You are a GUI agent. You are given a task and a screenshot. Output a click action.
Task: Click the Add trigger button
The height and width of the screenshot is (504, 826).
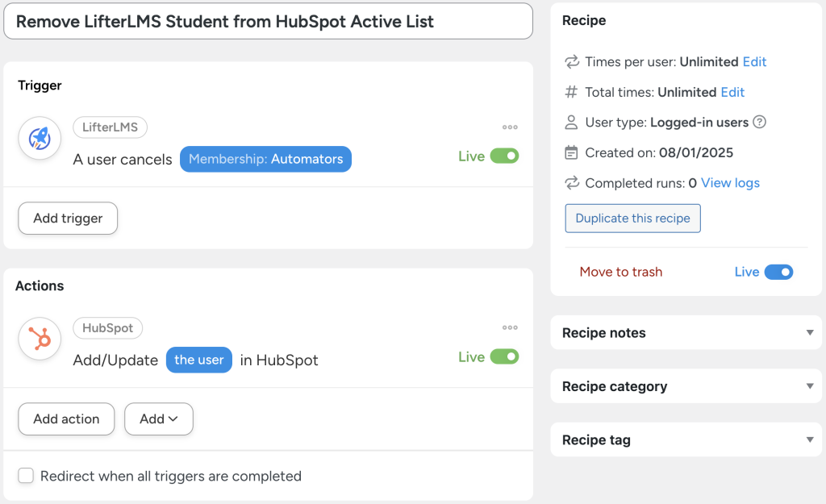click(67, 218)
